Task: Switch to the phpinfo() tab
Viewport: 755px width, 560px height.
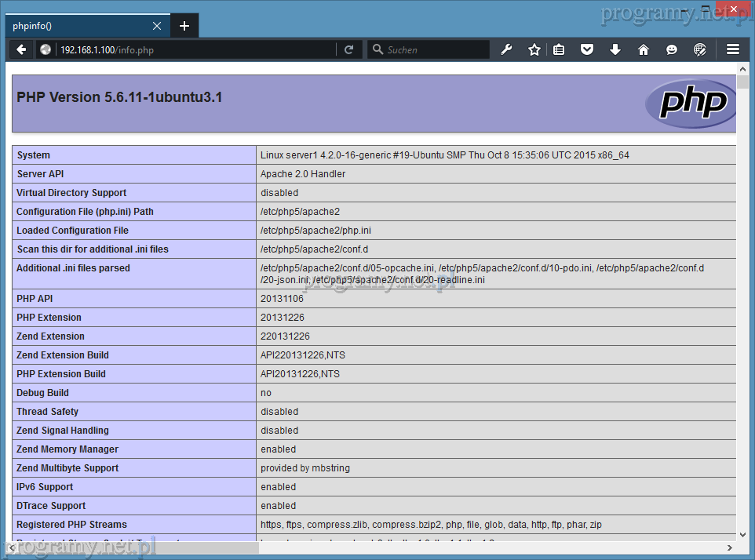Action: (x=78, y=26)
